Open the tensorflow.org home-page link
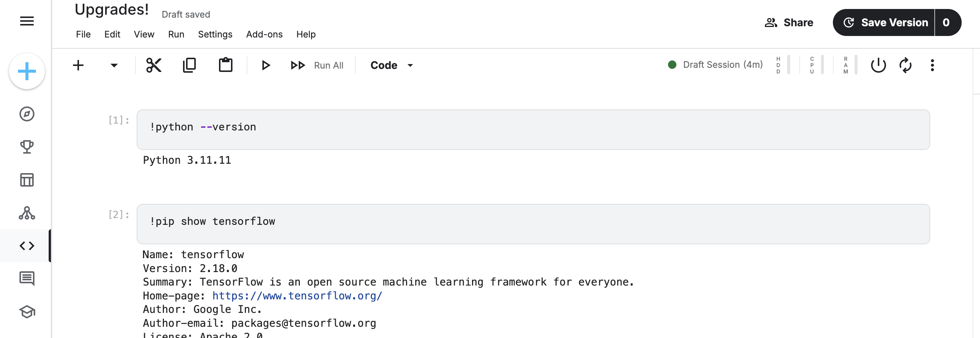This screenshot has width=980, height=338. [297, 296]
